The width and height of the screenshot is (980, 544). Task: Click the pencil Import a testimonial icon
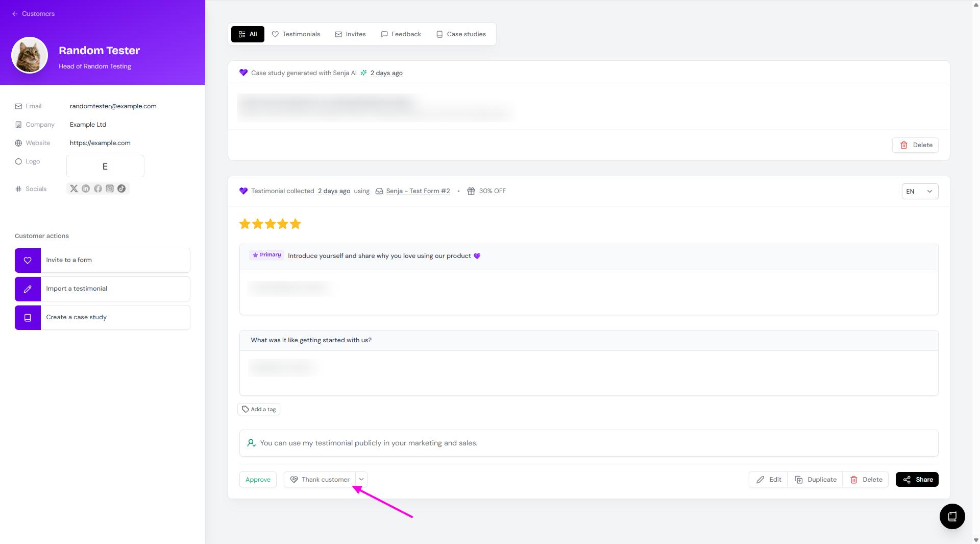(28, 289)
